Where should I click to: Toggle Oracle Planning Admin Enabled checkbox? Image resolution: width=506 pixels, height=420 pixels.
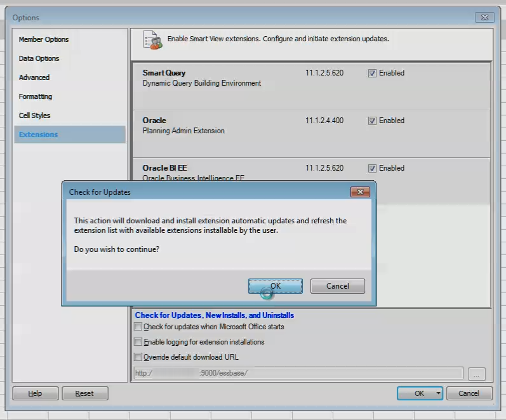click(372, 121)
